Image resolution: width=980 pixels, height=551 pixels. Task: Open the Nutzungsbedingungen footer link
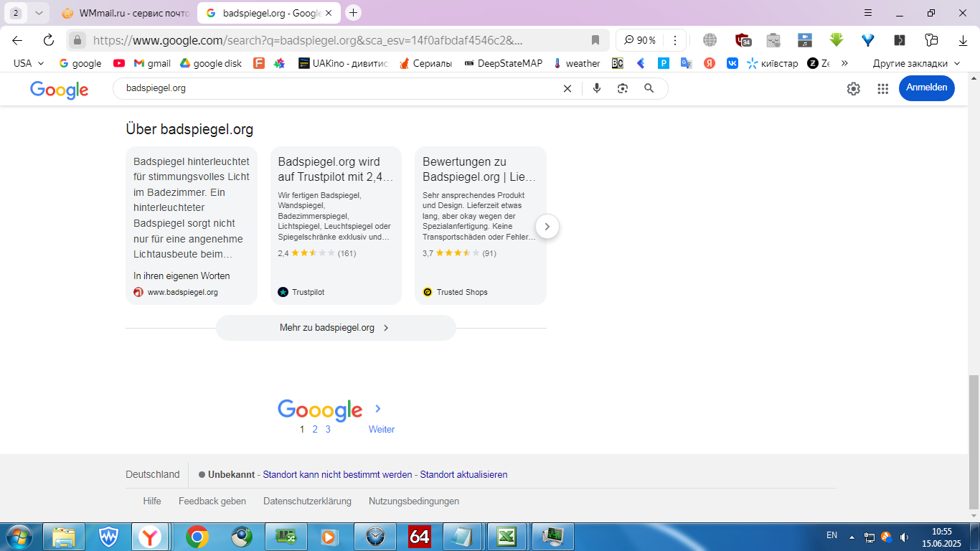click(x=414, y=501)
